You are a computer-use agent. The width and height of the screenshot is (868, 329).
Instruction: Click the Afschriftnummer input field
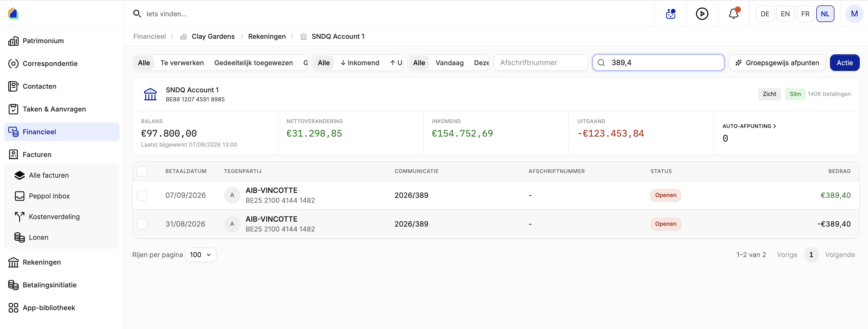(540, 63)
